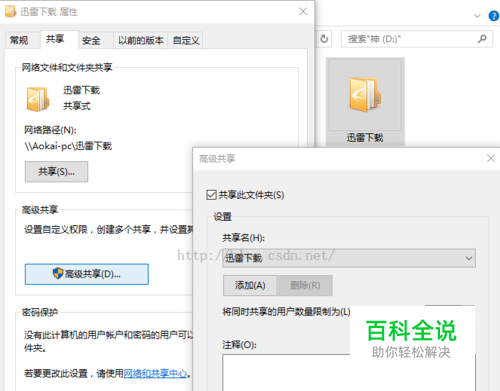Click the 网络路径(N): label
The width and height of the screenshot is (500, 391).
(x=50, y=130)
